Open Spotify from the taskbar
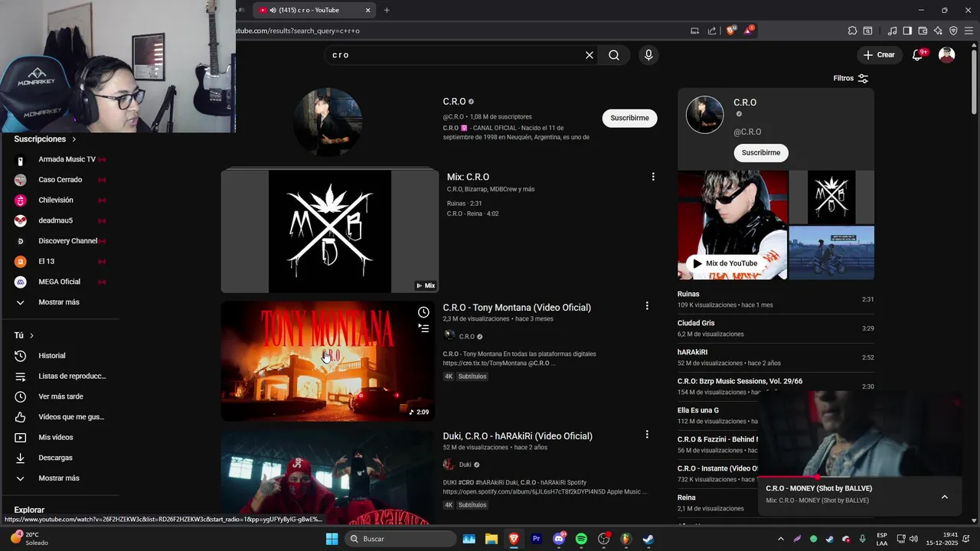Viewport: 980px width, 551px height. 581,539
